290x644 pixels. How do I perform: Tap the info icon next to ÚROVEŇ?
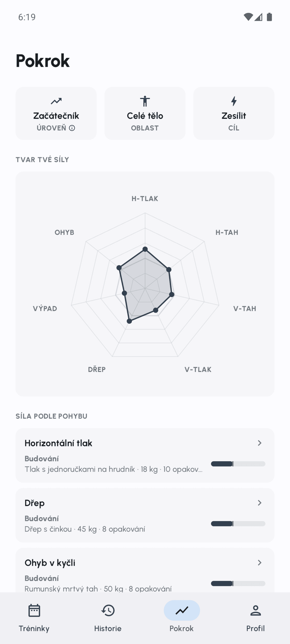(x=72, y=128)
